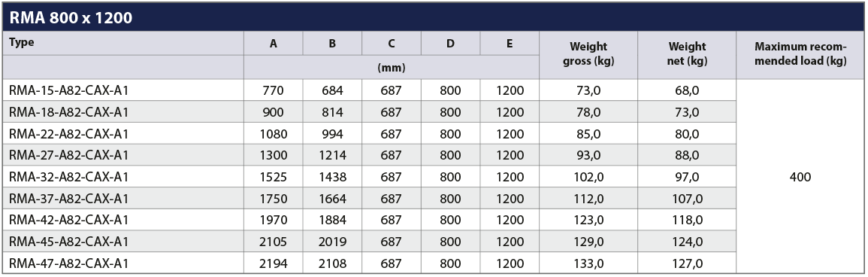Click column header D
Viewport: 868px width, 277px height.
click(451, 44)
